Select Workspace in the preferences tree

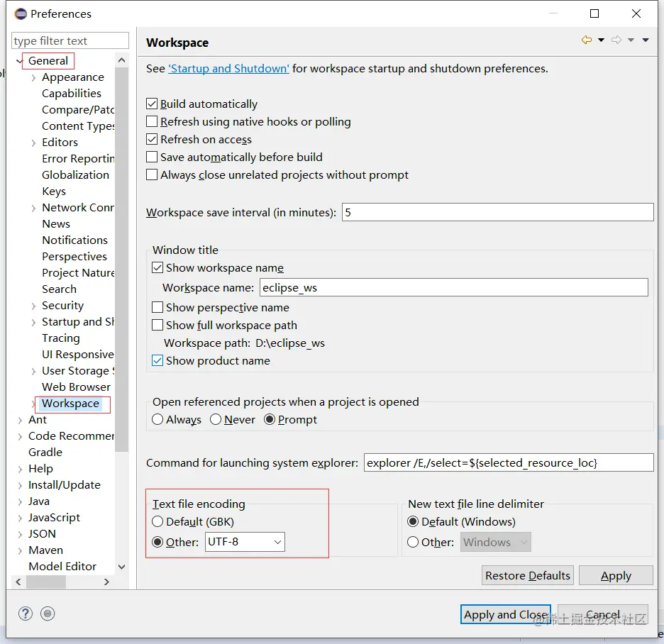click(x=70, y=404)
